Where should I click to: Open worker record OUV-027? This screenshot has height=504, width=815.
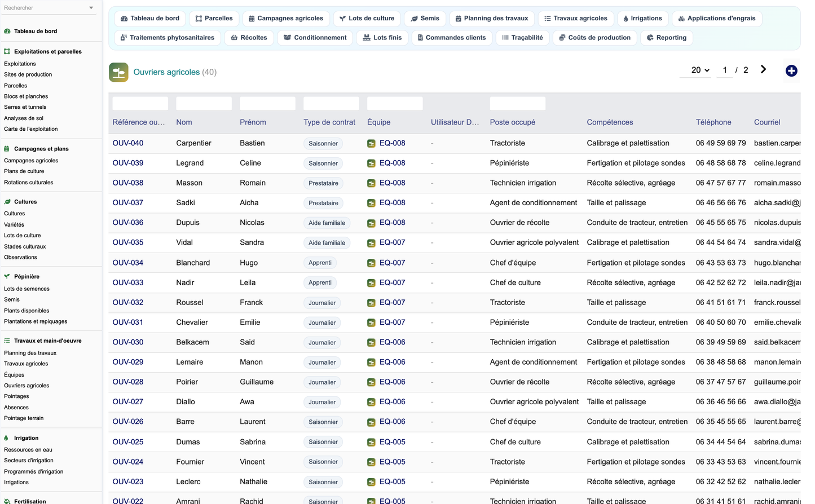128,402
